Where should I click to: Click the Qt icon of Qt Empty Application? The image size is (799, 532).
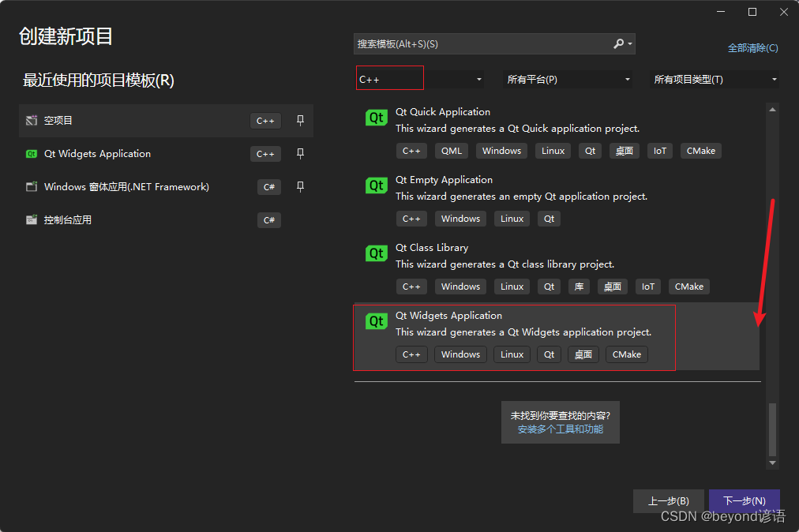pos(376,185)
